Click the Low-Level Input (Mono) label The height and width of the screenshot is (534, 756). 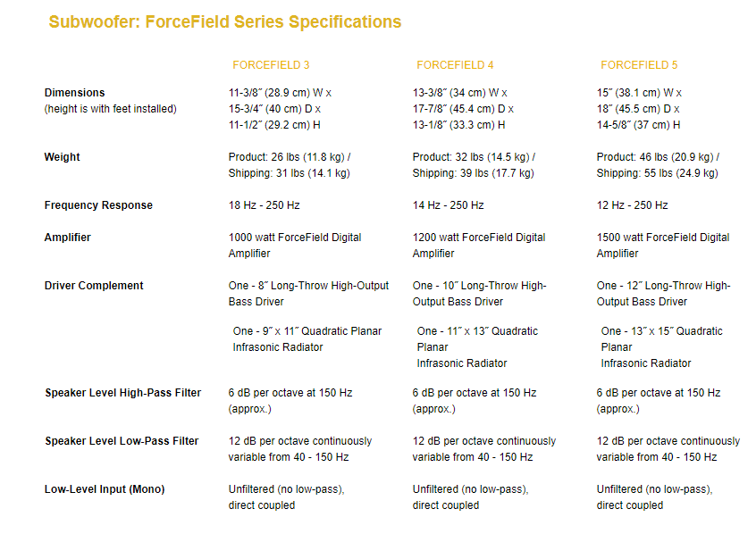[105, 489]
